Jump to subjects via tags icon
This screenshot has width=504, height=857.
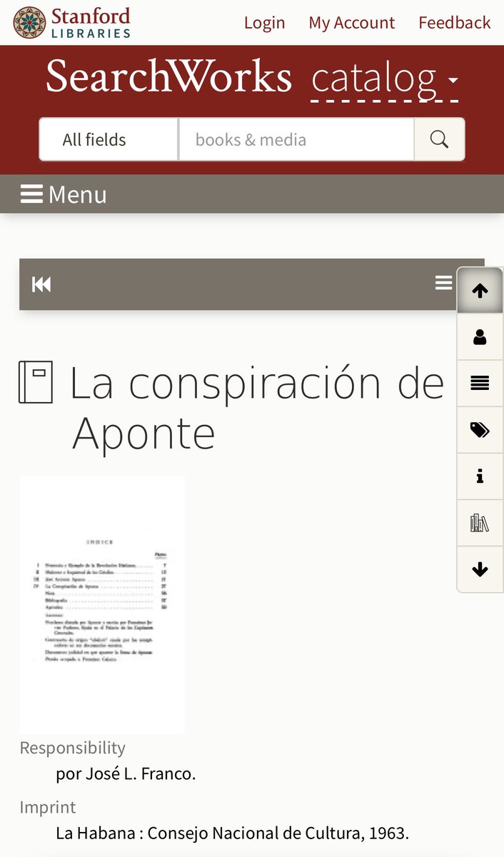480,430
